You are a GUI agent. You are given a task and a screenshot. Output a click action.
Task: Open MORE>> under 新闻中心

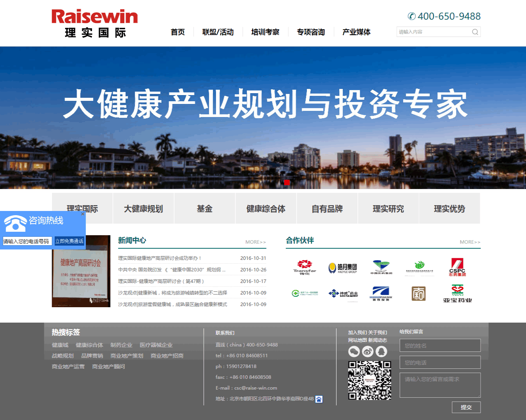255,242
